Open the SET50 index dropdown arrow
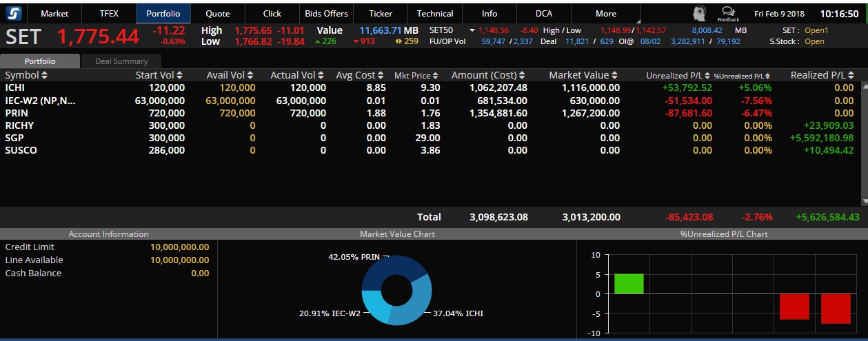Screen dimensions: 868x341 coord(472,30)
